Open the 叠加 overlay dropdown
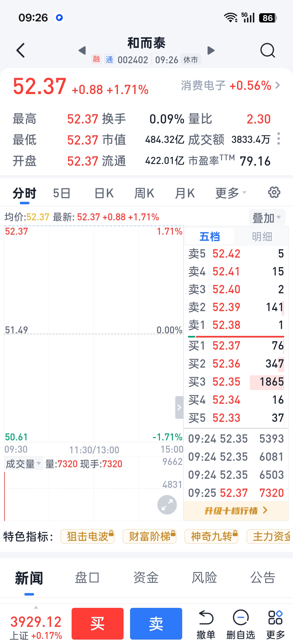The image size is (293, 644). (267, 218)
